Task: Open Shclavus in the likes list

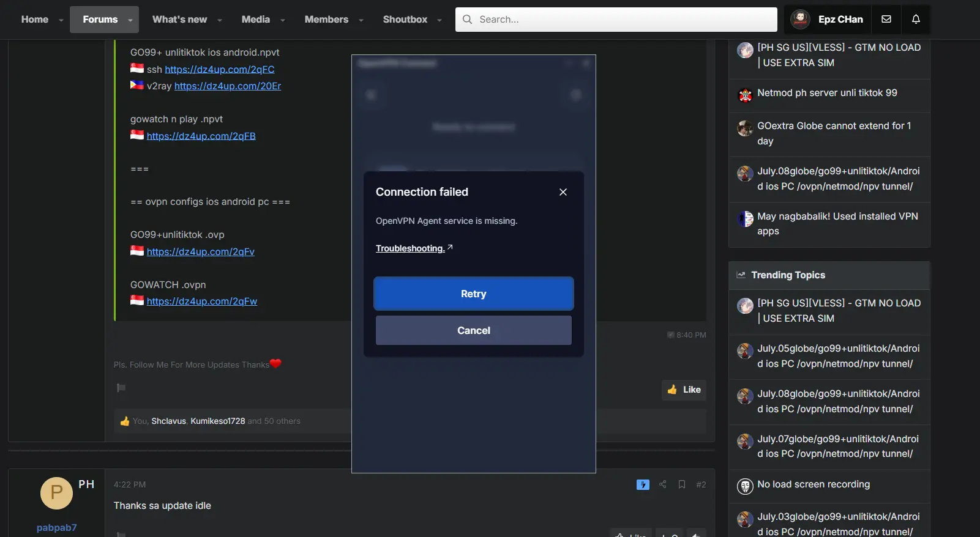Action: pos(168,421)
